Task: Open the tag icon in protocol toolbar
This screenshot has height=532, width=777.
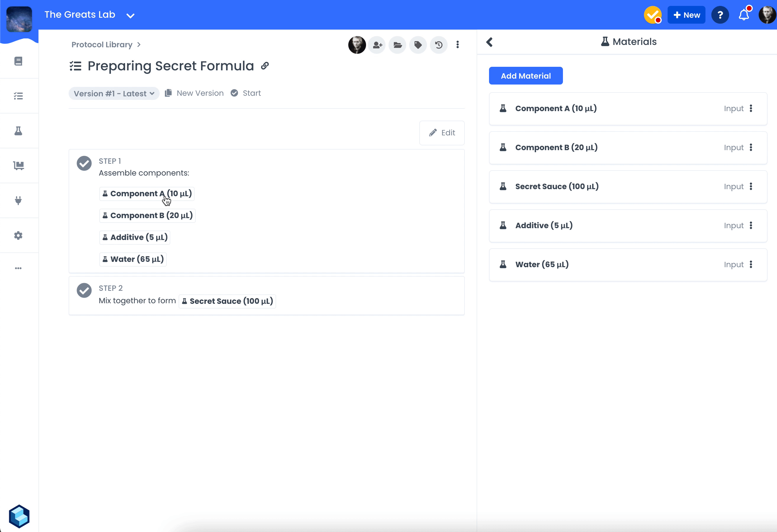Action: click(418, 45)
